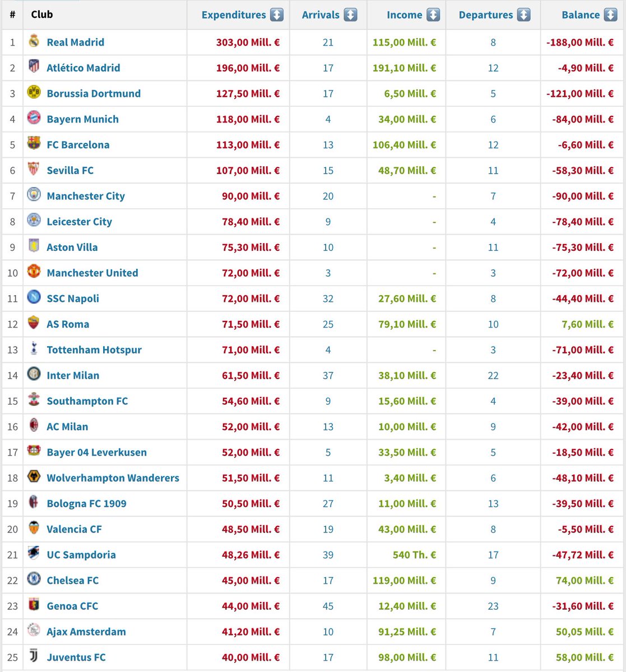Click FC Barcelona's 106,40 Mill. € income
This screenshot has height=672, width=626.
[404, 144]
